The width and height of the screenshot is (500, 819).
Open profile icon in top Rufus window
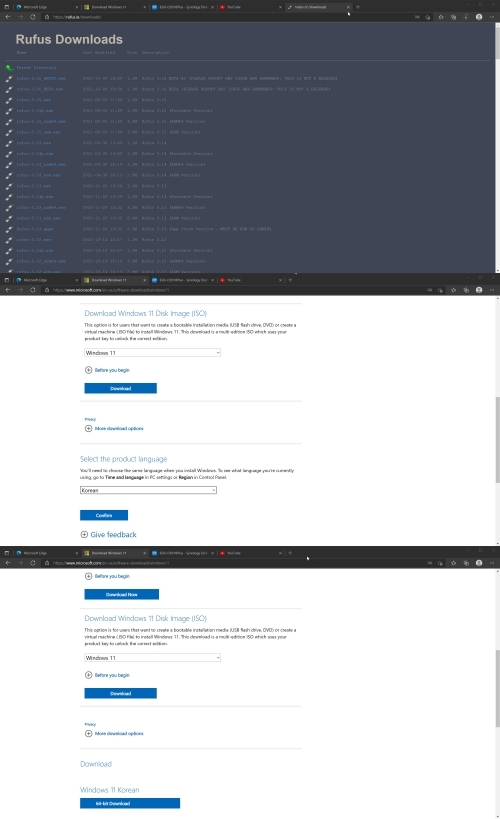(x=479, y=17)
